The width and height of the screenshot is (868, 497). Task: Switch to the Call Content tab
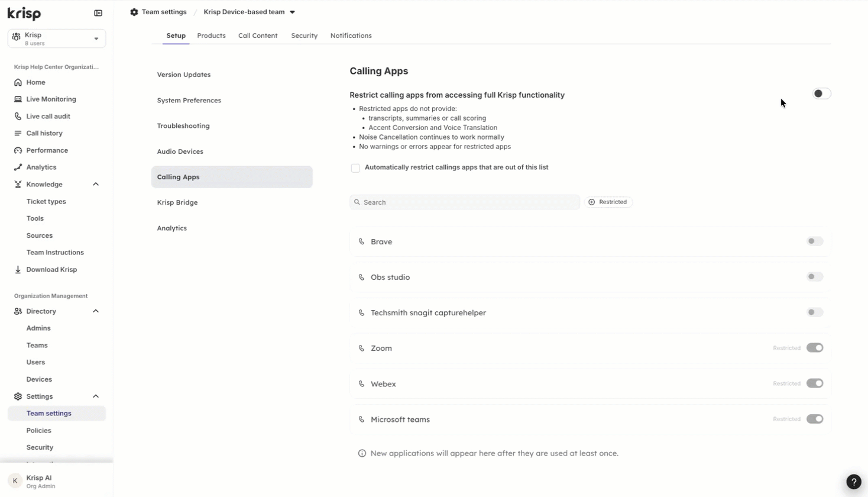coord(258,35)
